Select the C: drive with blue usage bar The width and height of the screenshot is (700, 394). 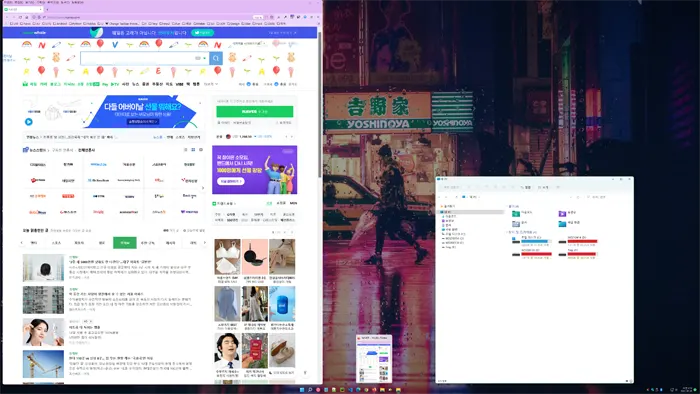pyautogui.click(x=532, y=241)
